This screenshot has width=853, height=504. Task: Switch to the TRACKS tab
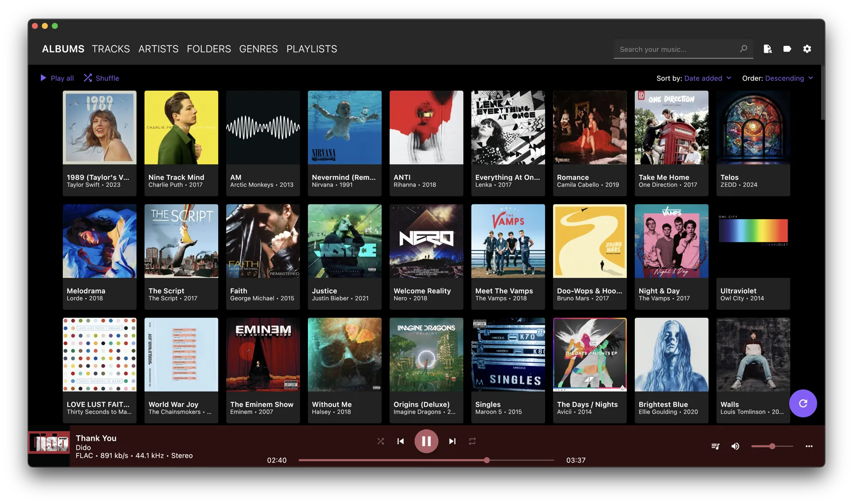(x=111, y=49)
